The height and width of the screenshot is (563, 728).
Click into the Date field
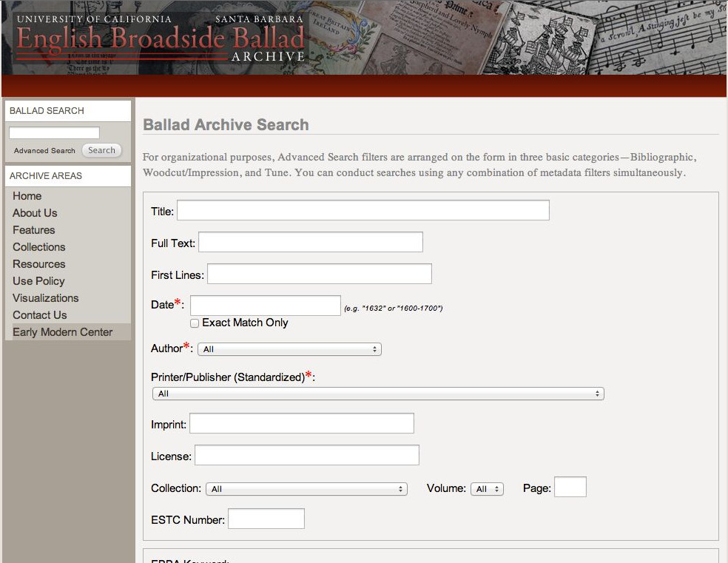point(266,306)
